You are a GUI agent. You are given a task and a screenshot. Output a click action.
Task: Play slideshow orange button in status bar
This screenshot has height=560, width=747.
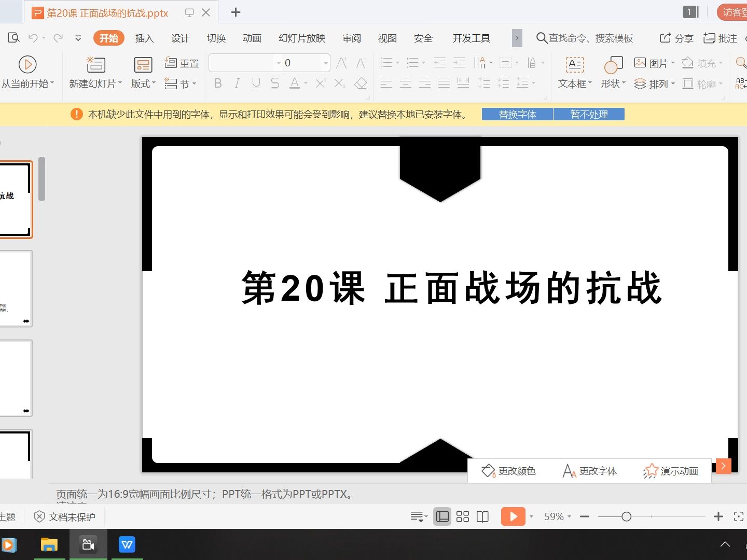click(x=513, y=516)
